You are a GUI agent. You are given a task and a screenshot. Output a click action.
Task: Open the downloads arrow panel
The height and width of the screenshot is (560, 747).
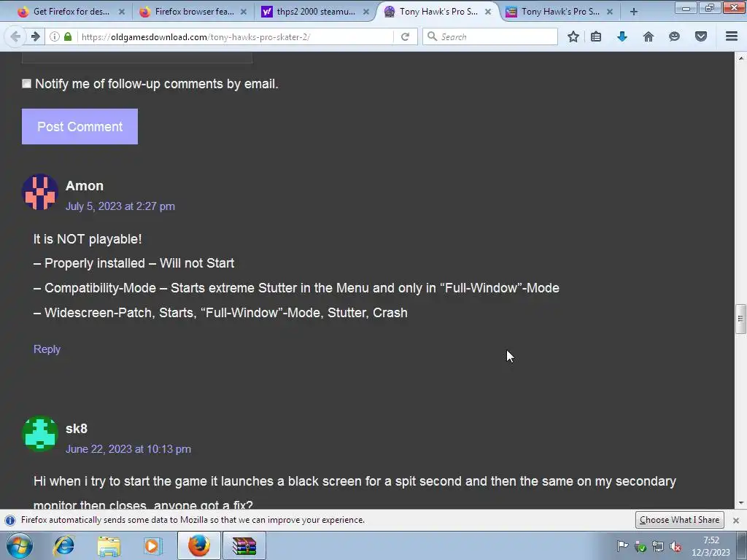622,36
